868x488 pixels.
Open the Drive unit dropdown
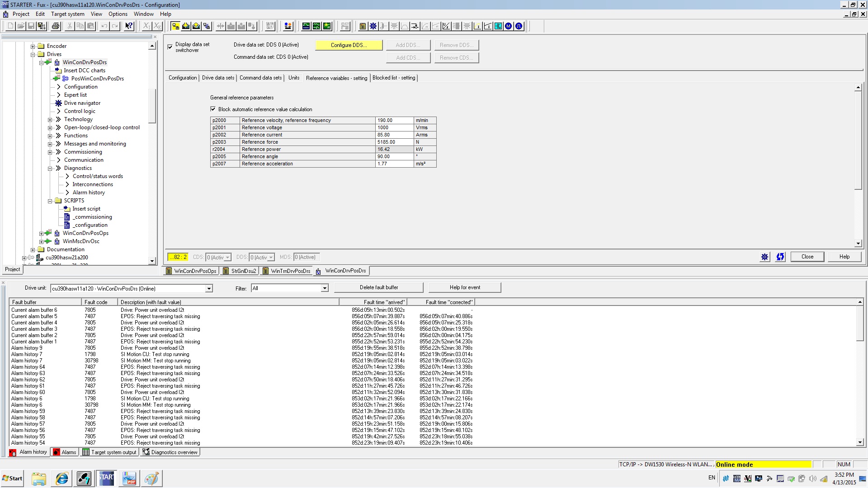(x=209, y=288)
